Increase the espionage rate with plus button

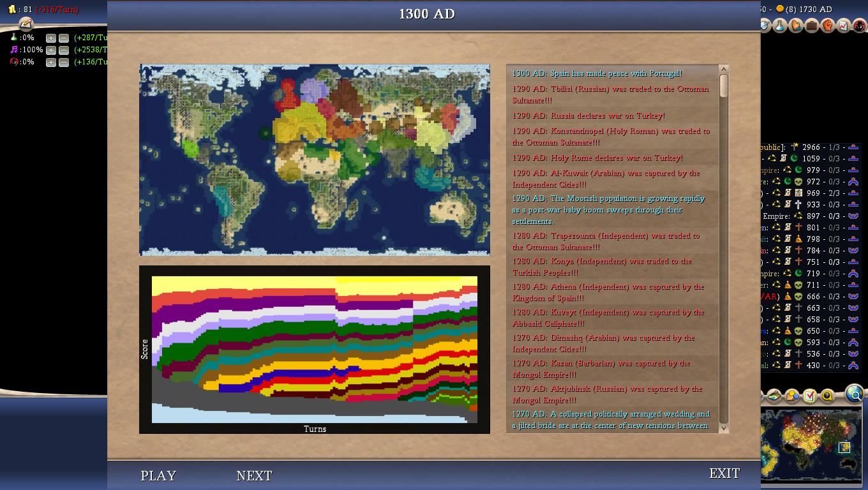pyautogui.click(x=50, y=63)
